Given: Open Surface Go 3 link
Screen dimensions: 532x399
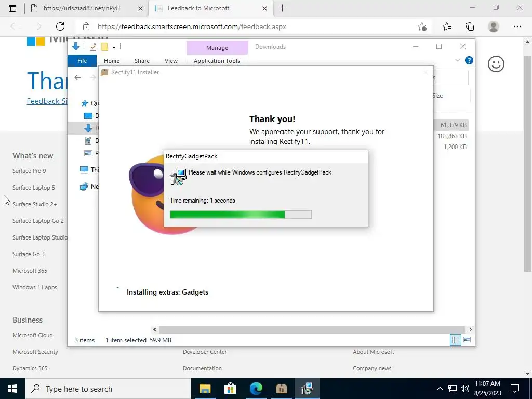Looking at the screenshot, I should (29, 254).
